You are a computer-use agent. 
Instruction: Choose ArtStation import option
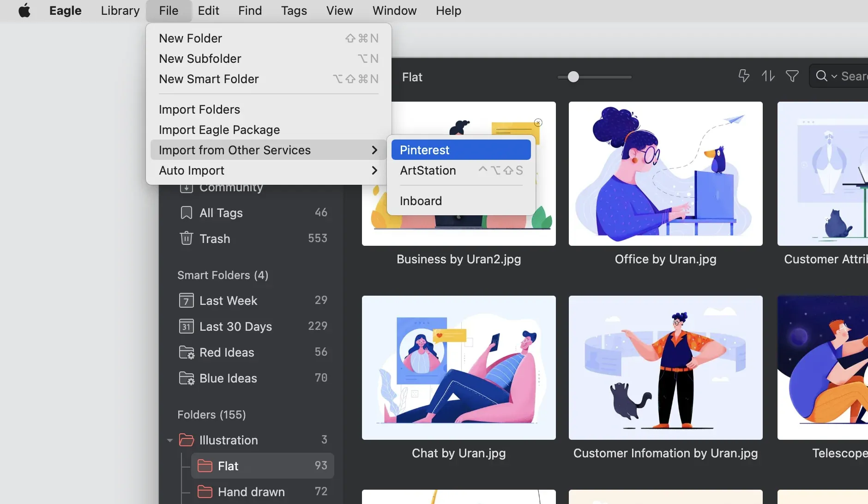point(461,170)
